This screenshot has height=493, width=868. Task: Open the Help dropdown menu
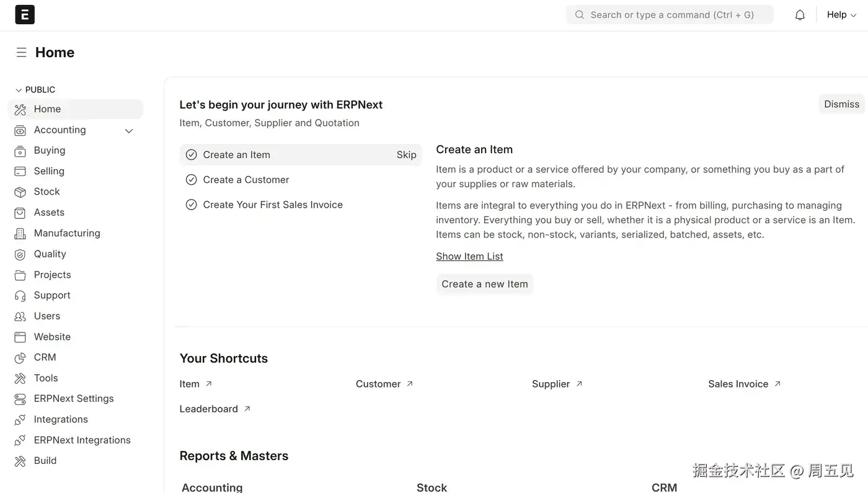click(841, 15)
